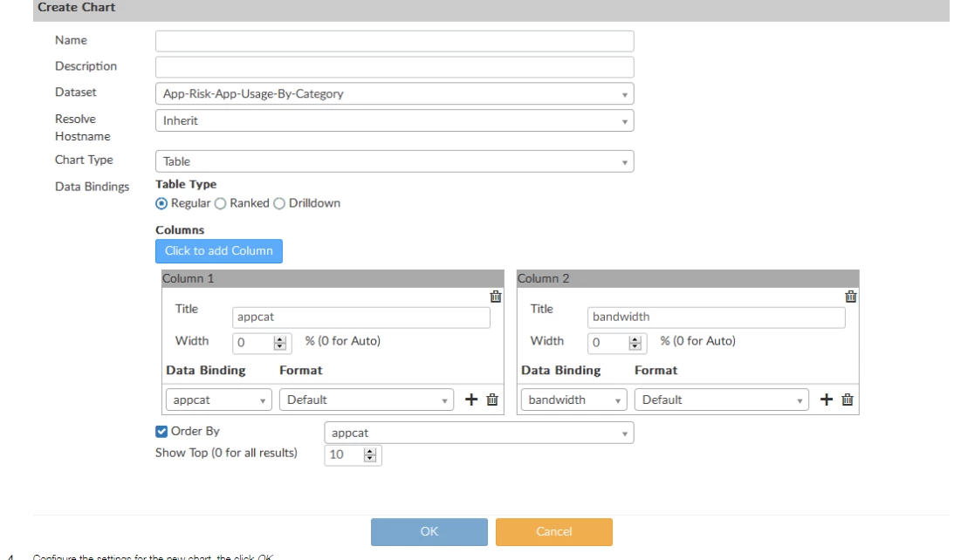Viewport: 954px width, 560px height.
Task: Remove bandwidth data binding via trash icon
Action: tap(847, 400)
